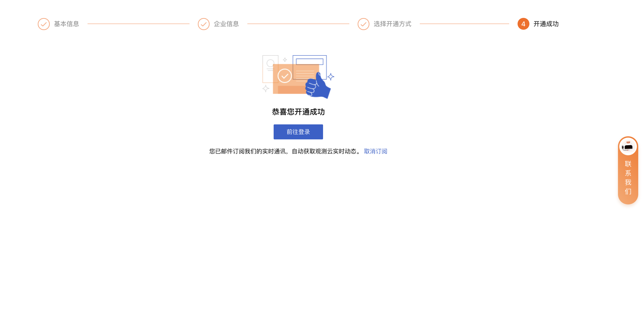Image resolution: width=644 pixels, height=314 pixels.
Task: Click the orange step 4 circle
Action: pos(523,24)
